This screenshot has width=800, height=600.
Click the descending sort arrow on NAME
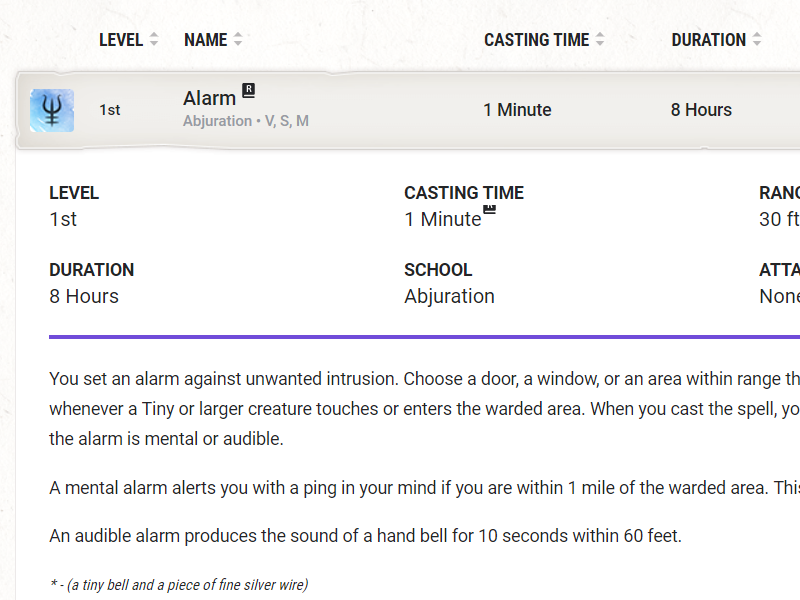click(237, 44)
